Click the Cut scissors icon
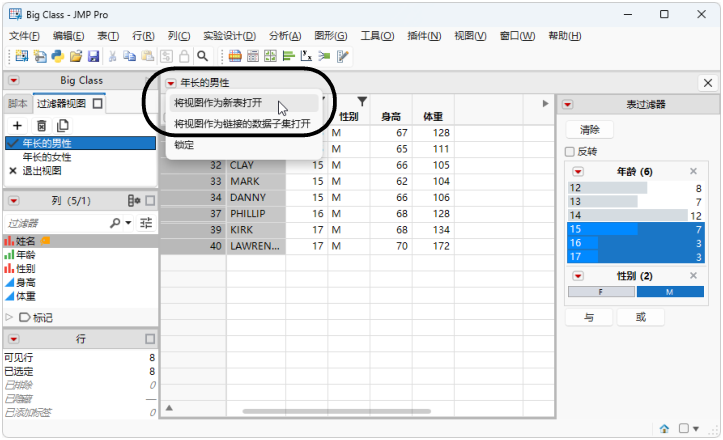The width and height of the screenshot is (723, 440). (112, 56)
